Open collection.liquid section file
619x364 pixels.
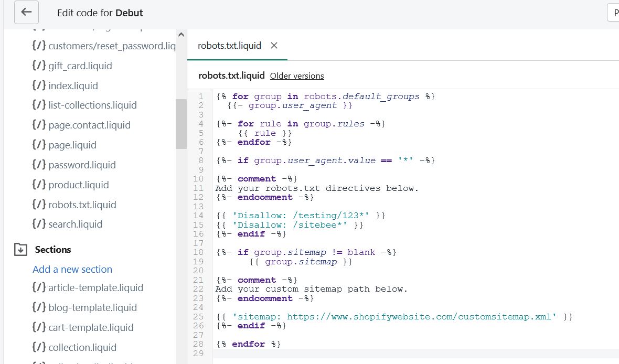coord(74,347)
